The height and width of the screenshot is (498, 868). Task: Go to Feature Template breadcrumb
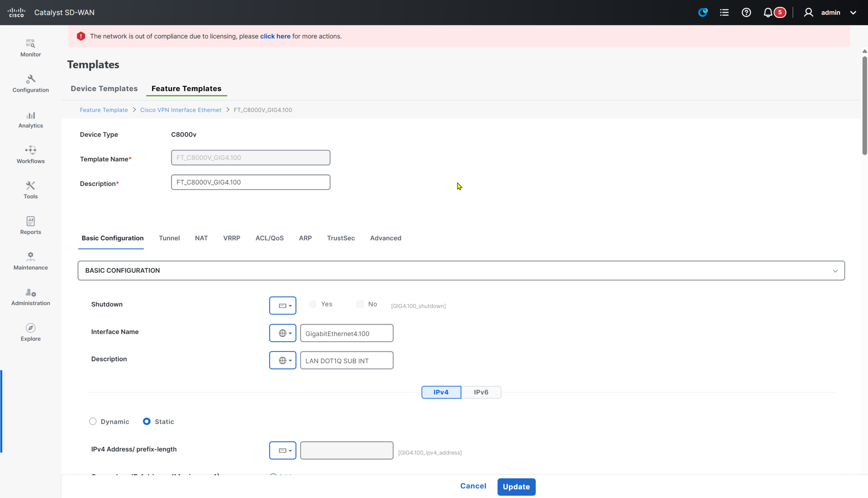[104, 110]
